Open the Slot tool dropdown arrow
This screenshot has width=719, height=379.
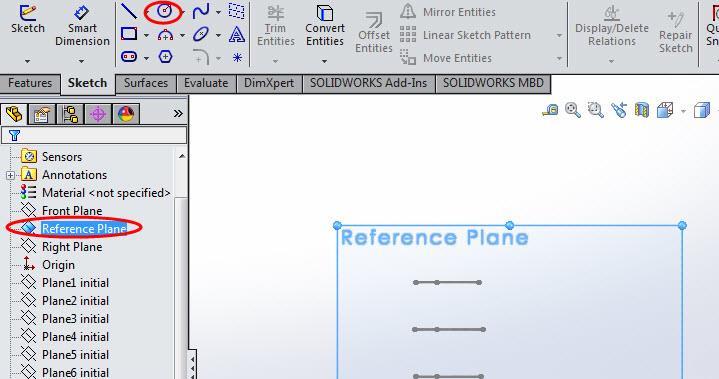point(146,58)
